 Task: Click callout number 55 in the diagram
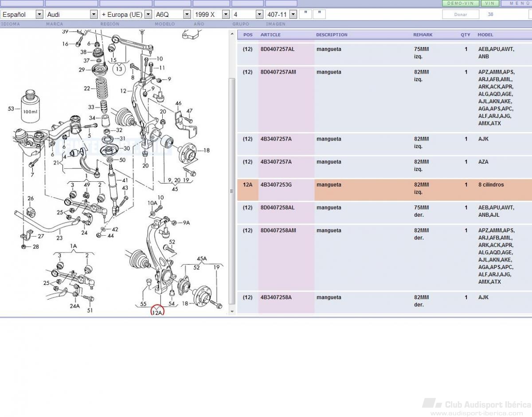coord(143,304)
